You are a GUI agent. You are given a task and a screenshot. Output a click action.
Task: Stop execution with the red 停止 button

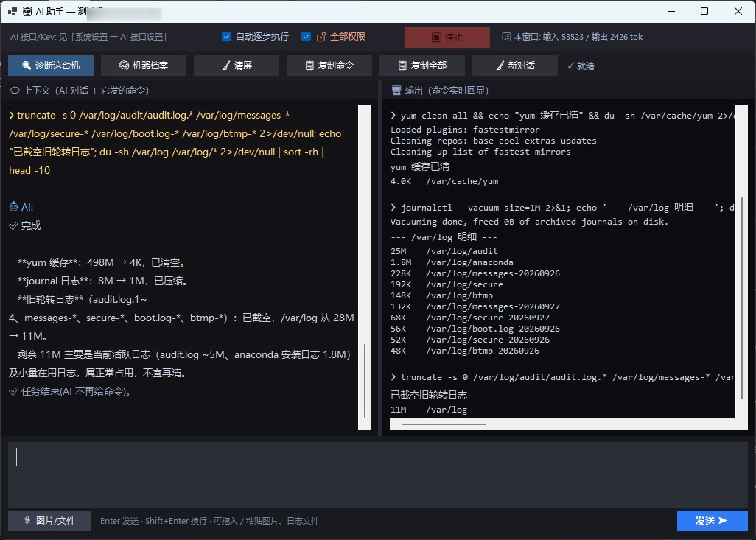[447, 37]
